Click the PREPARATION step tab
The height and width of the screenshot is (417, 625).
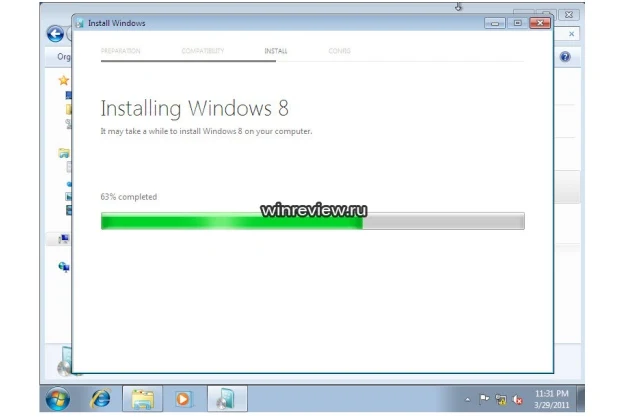[x=120, y=50]
